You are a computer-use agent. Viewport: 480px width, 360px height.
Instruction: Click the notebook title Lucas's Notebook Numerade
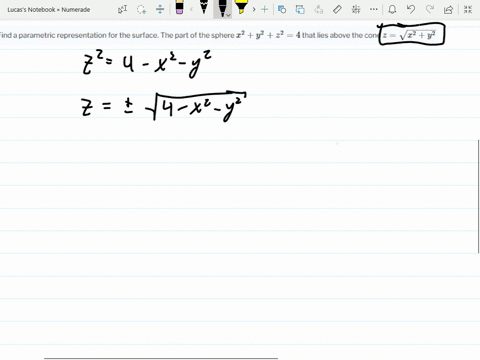pos(49,10)
